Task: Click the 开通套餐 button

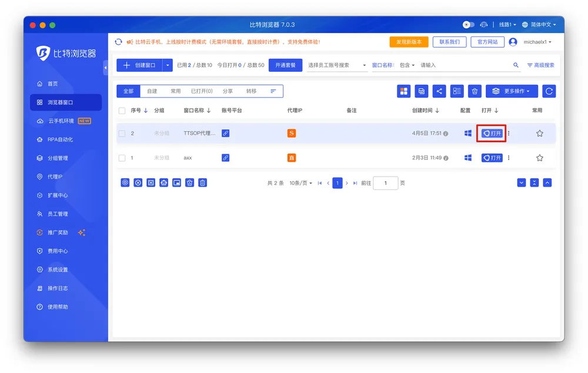Action: [285, 65]
